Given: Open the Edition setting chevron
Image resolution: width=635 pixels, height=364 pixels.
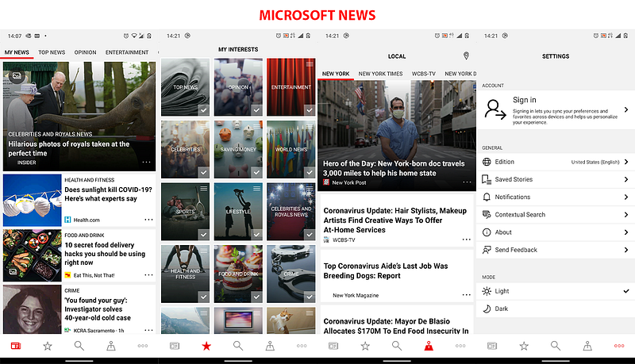Looking at the screenshot, I should [x=626, y=162].
